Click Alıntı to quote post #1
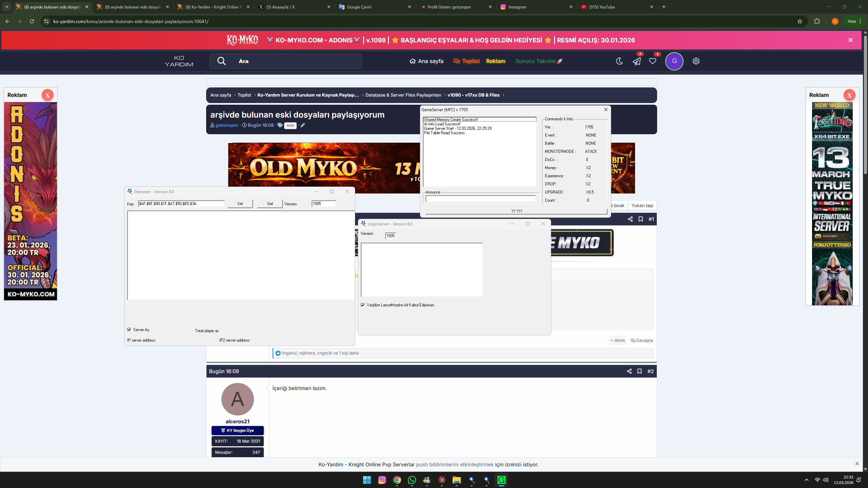Viewport: 868px width, 488px height. pos(617,340)
